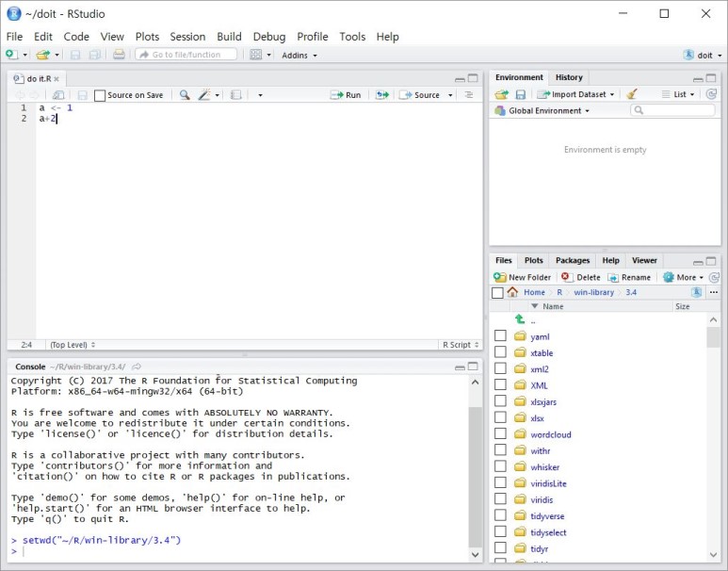
Task: Click the Go to file/function field
Action: click(186, 55)
